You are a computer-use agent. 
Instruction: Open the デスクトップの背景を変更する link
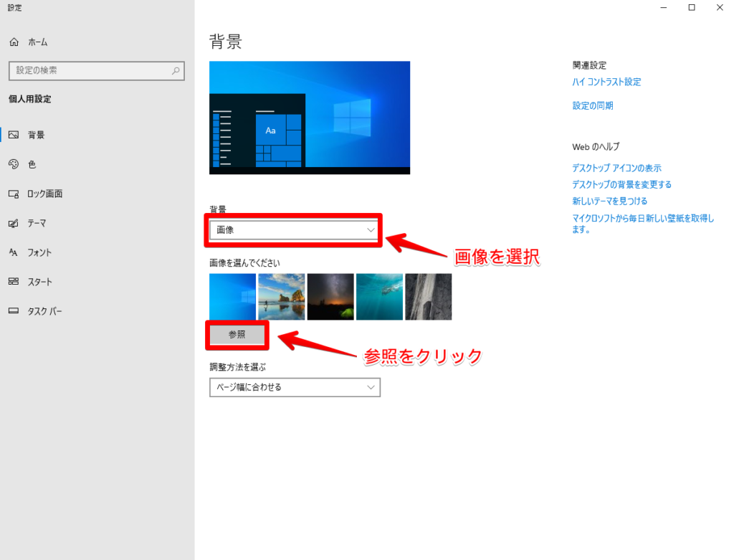(621, 184)
